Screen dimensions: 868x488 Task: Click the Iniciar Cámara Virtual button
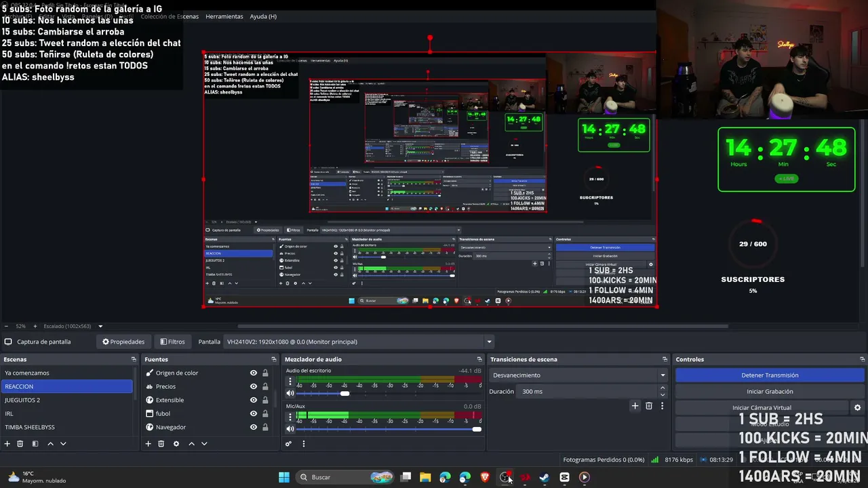click(x=762, y=407)
